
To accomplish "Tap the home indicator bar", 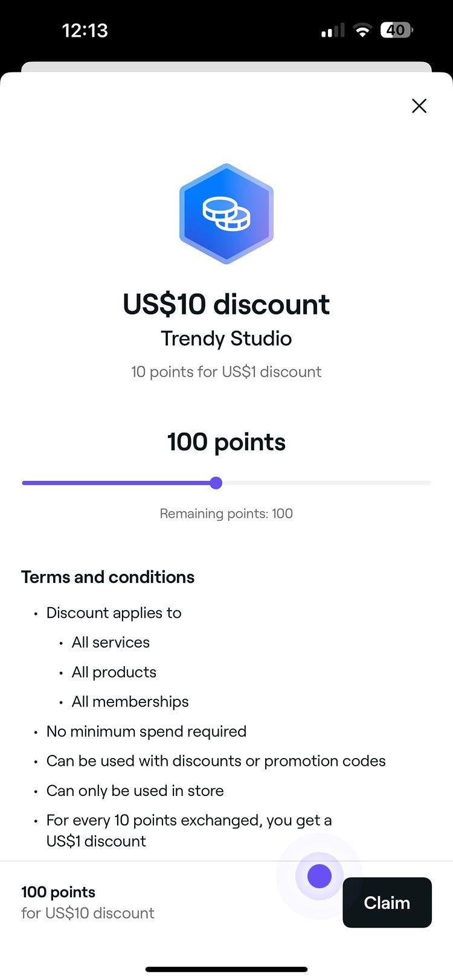I will pyautogui.click(x=226, y=970).
